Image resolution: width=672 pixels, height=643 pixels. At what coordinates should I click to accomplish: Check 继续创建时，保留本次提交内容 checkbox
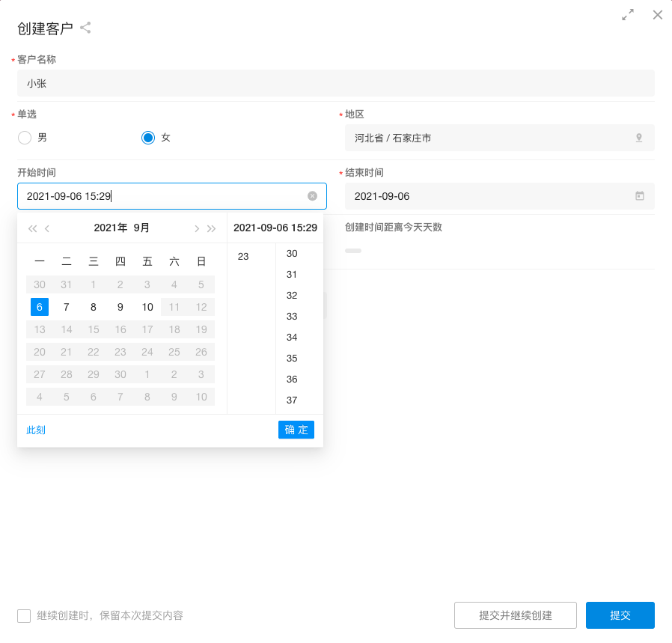[x=24, y=616]
